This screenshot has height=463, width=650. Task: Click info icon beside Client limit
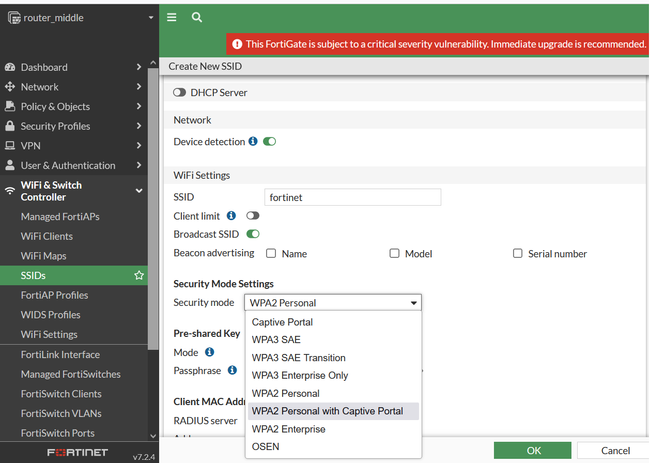click(x=231, y=215)
